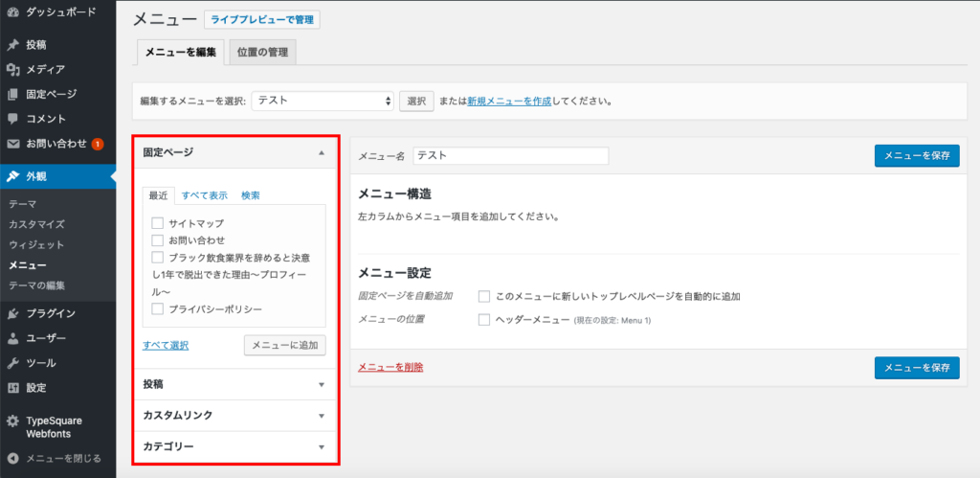This screenshot has width=980, height=478.
Task: Click the お問い合わせ envelope icon
Action: click(13, 144)
